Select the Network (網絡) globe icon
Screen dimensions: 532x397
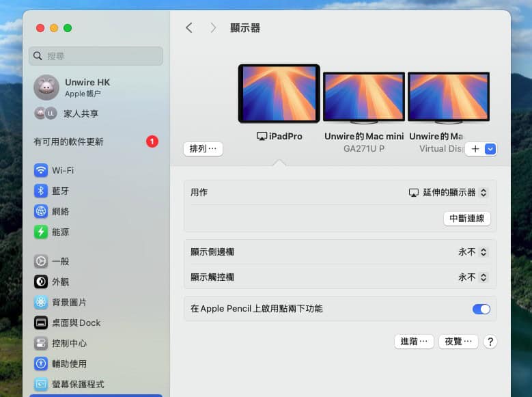pyautogui.click(x=41, y=211)
